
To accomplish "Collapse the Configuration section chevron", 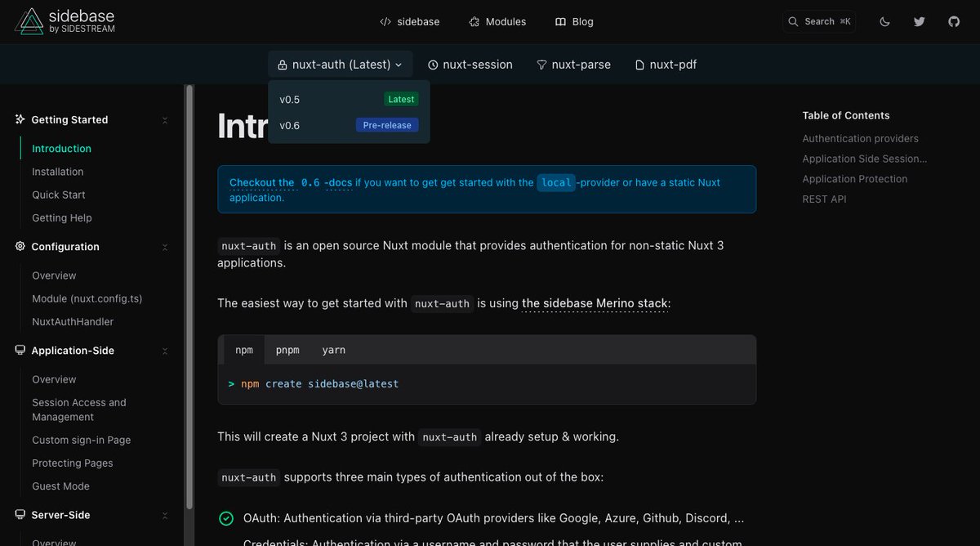I will tap(164, 247).
